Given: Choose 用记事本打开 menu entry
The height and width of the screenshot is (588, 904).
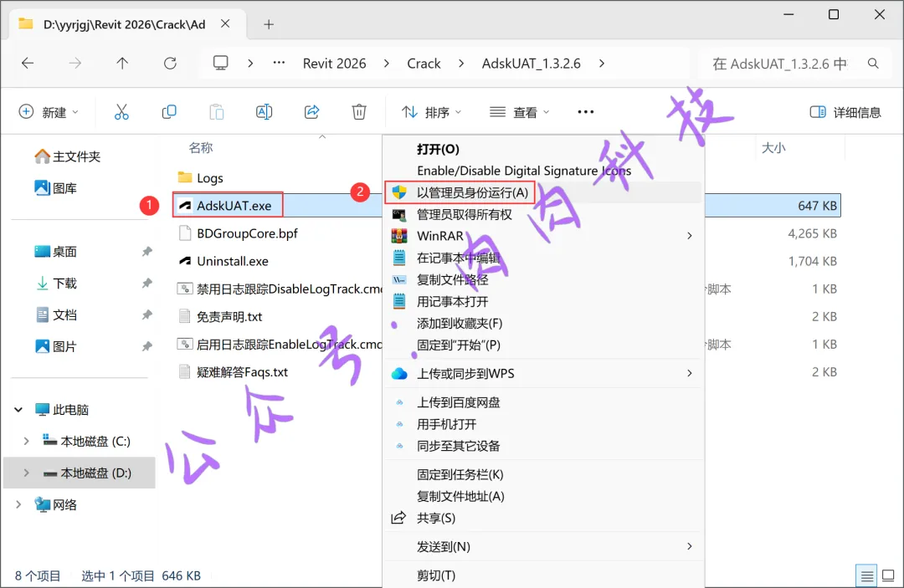Looking at the screenshot, I should (x=543, y=301).
